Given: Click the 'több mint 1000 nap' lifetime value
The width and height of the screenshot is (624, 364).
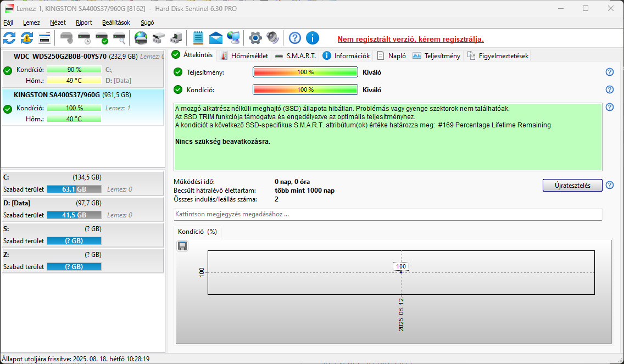Looking at the screenshot, I should (x=304, y=191).
